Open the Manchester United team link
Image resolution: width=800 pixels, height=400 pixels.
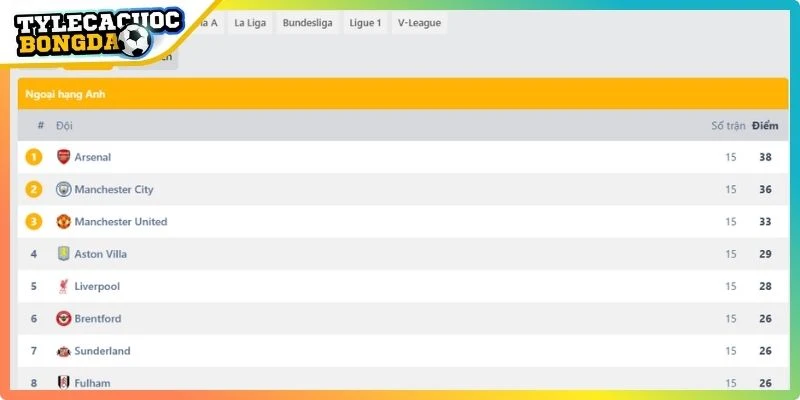(121, 221)
